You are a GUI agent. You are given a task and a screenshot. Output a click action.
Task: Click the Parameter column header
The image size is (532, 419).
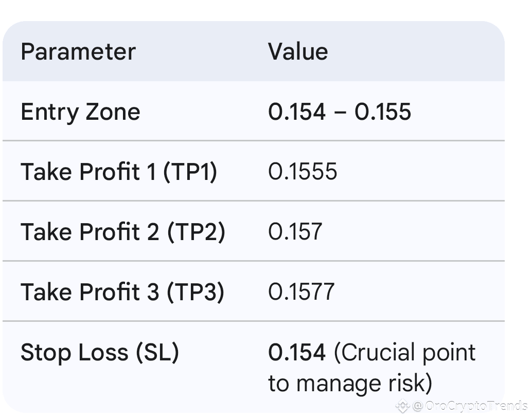(78, 52)
